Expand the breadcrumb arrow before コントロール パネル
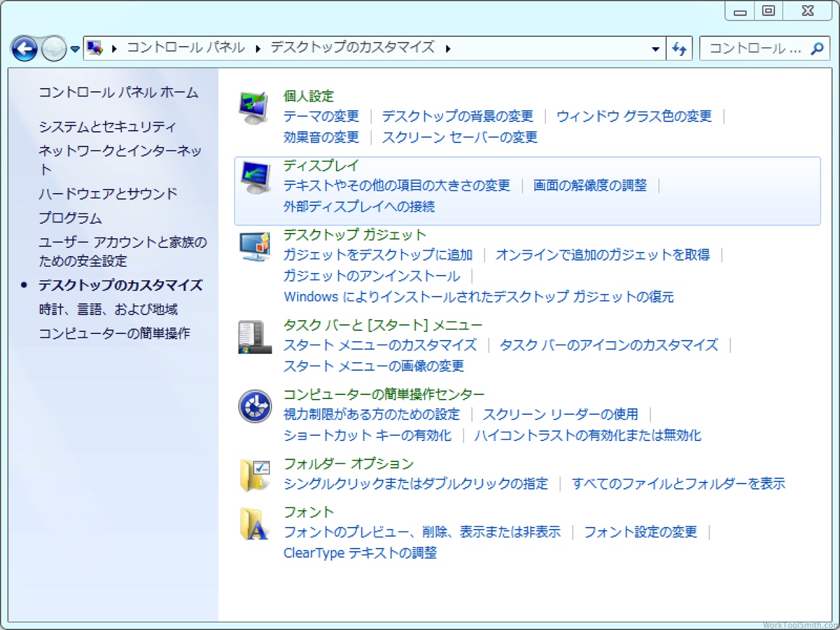Viewport: 840px width, 630px height. tap(114, 49)
